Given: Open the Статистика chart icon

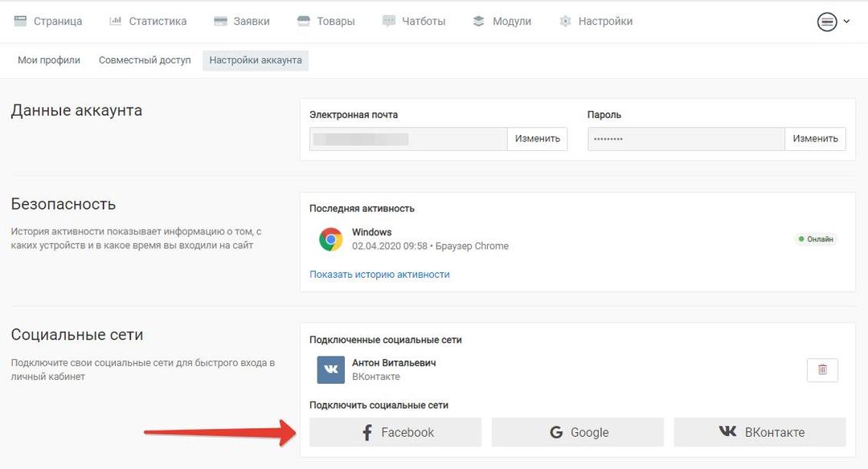Looking at the screenshot, I should click(115, 21).
